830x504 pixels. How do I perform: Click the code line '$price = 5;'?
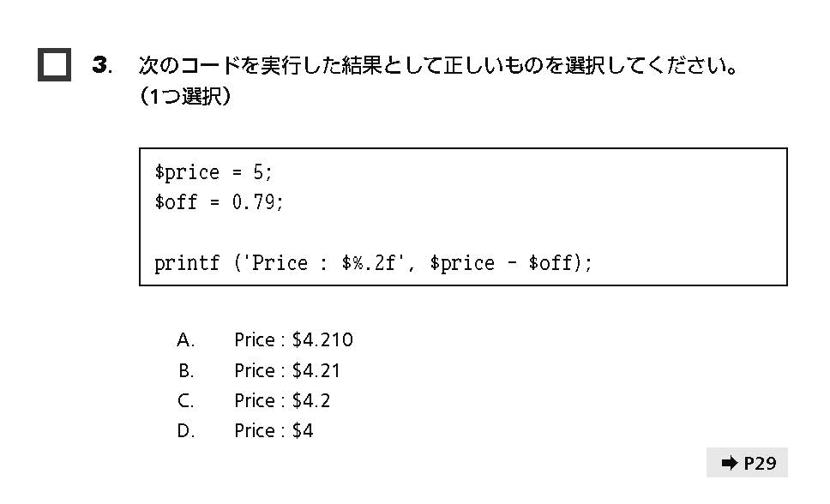(214, 172)
